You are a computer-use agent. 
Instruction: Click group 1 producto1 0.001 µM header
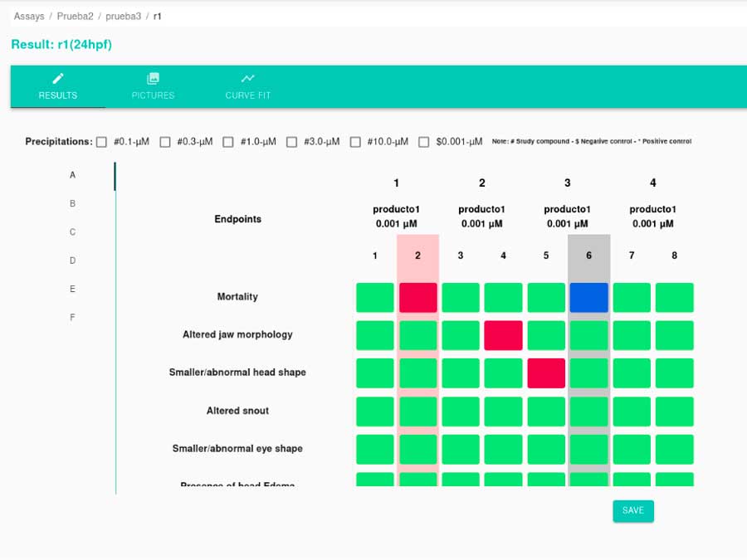pos(397,217)
